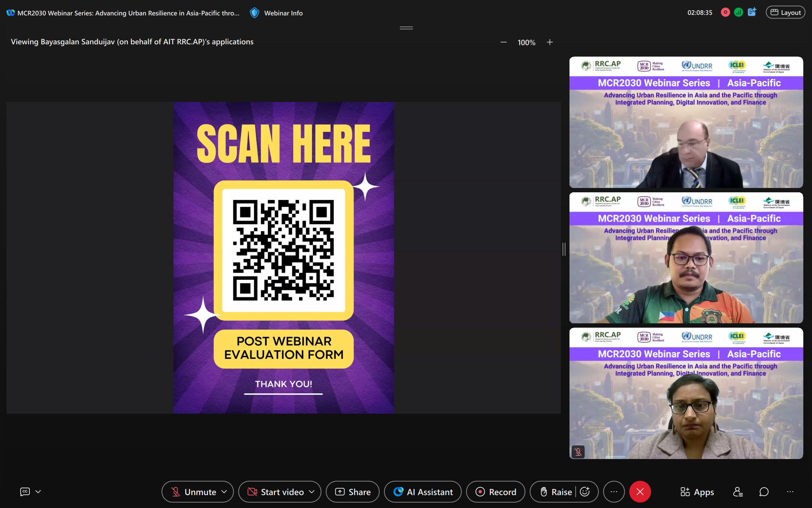Click the Share button
Viewport: 812px width, 508px height.
pyautogui.click(x=352, y=492)
